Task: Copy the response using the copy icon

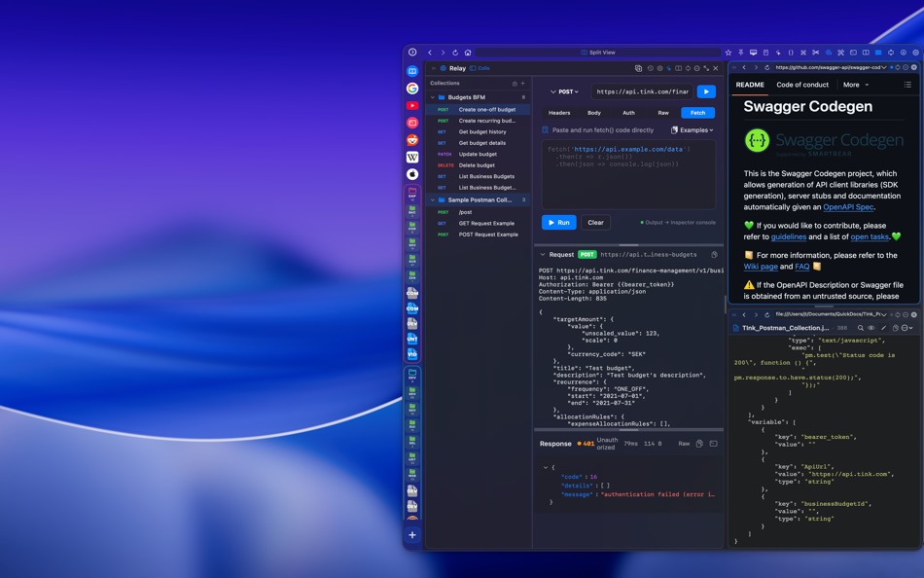Action: [698, 443]
